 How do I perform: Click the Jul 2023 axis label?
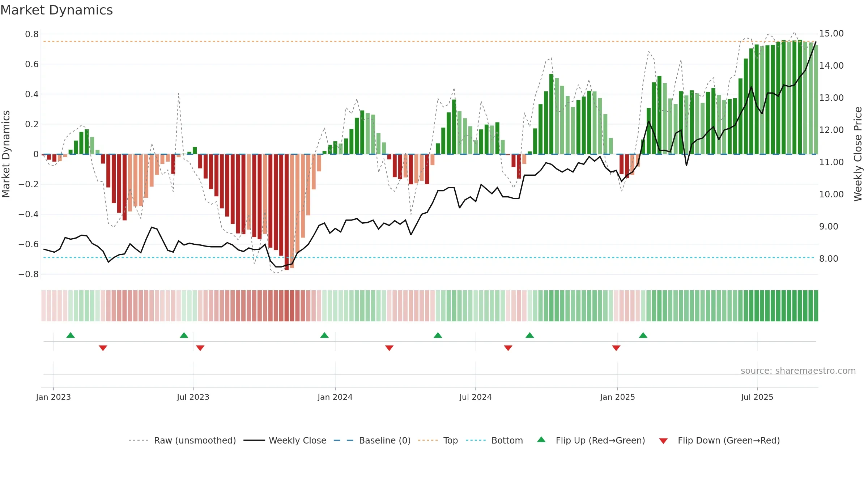193,397
